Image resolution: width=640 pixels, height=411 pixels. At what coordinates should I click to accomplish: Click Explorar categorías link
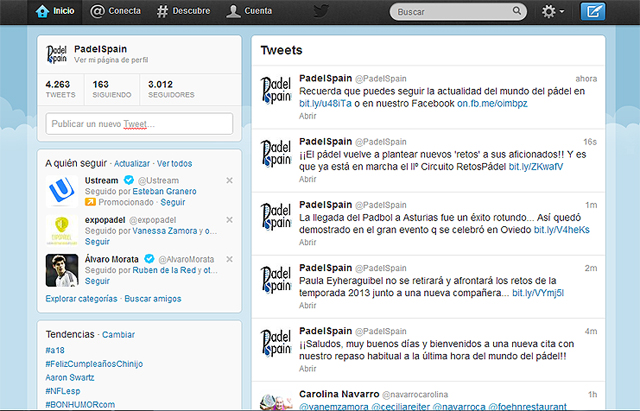pyautogui.click(x=81, y=298)
